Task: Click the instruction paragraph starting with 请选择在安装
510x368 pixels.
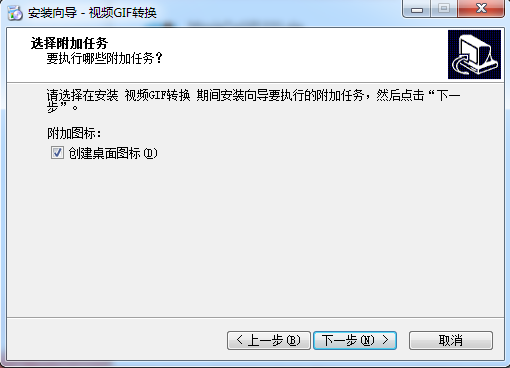Action: pyautogui.click(x=254, y=101)
